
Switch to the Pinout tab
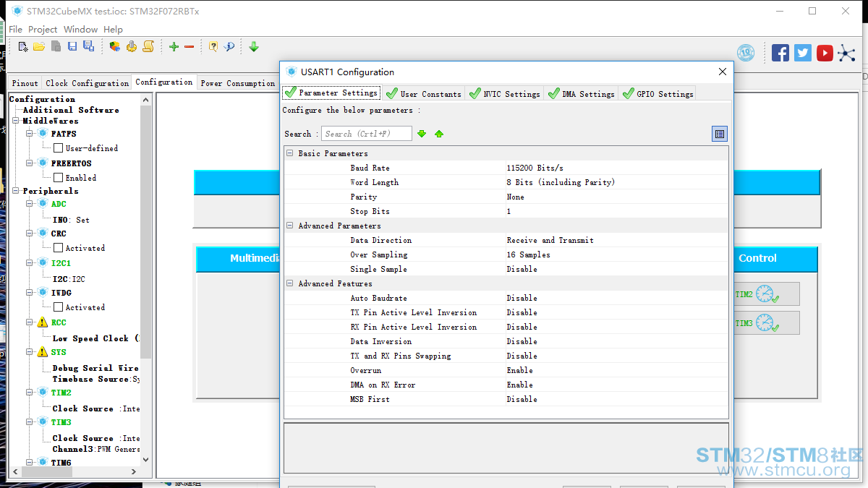coord(25,83)
